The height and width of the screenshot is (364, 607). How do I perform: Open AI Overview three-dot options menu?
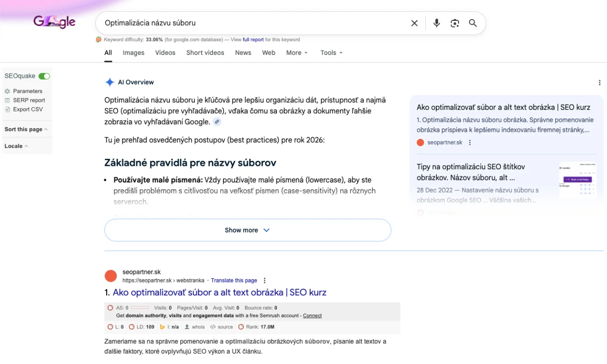600,82
